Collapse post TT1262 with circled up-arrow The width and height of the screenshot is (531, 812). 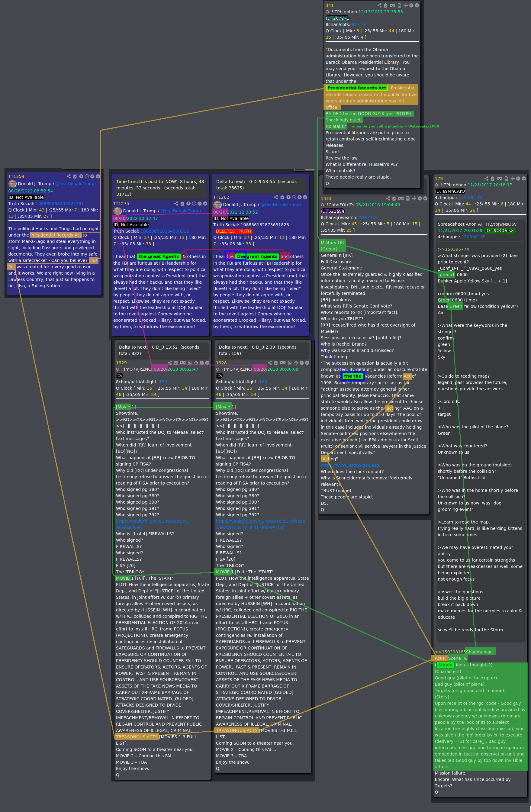point(299,197)
